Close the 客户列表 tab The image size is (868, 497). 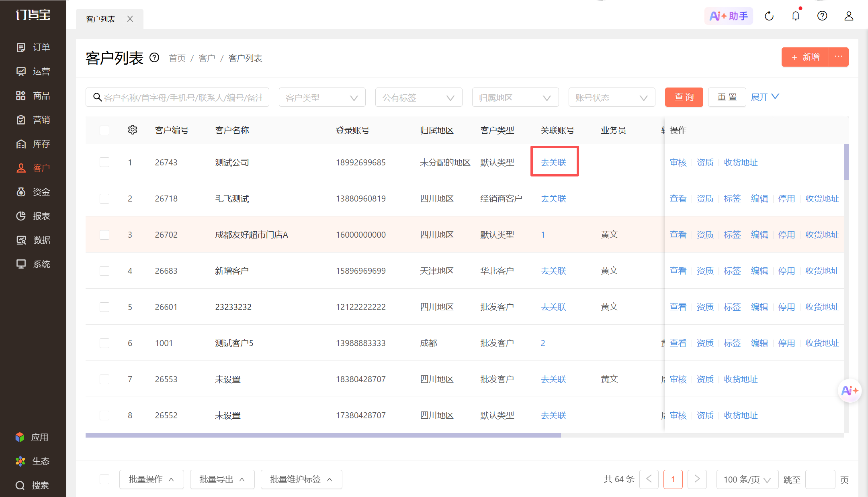click(130, 19)
